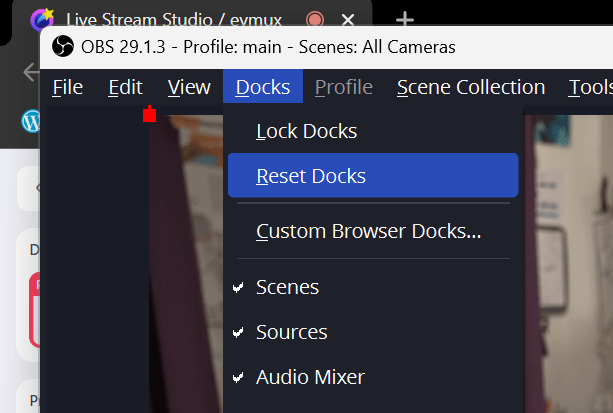Click the OBS logo in title bar
613x413 pixels.
63,46
